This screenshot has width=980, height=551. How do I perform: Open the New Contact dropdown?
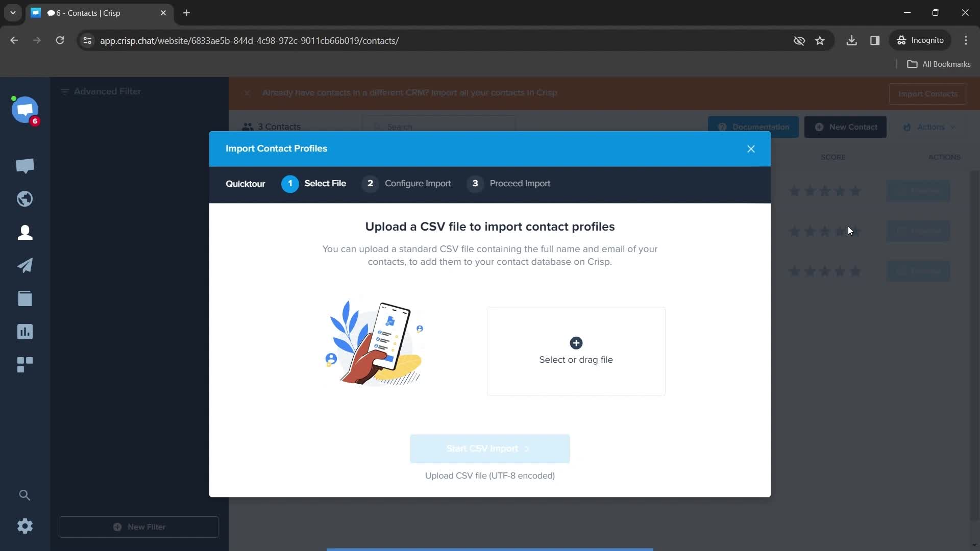[846, 127]
